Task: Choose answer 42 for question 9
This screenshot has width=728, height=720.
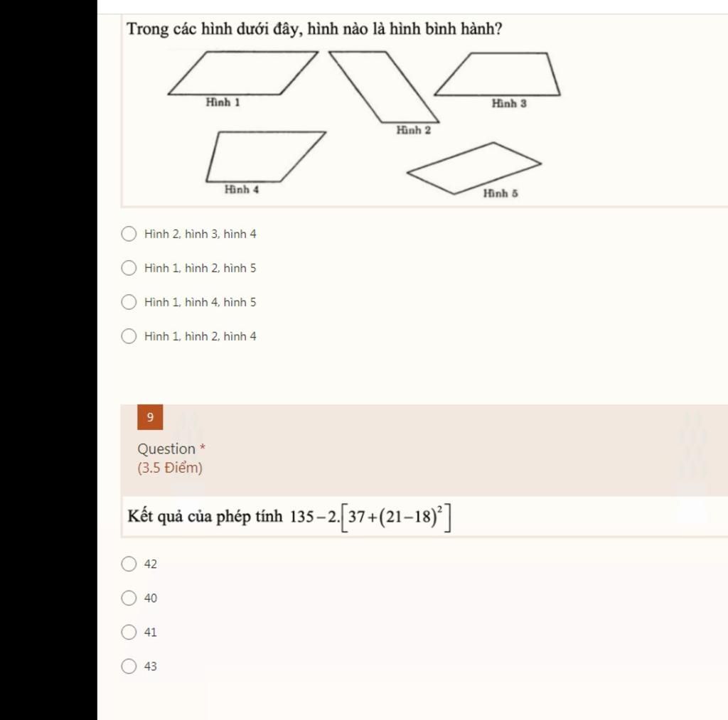Action: pos(129,564)
